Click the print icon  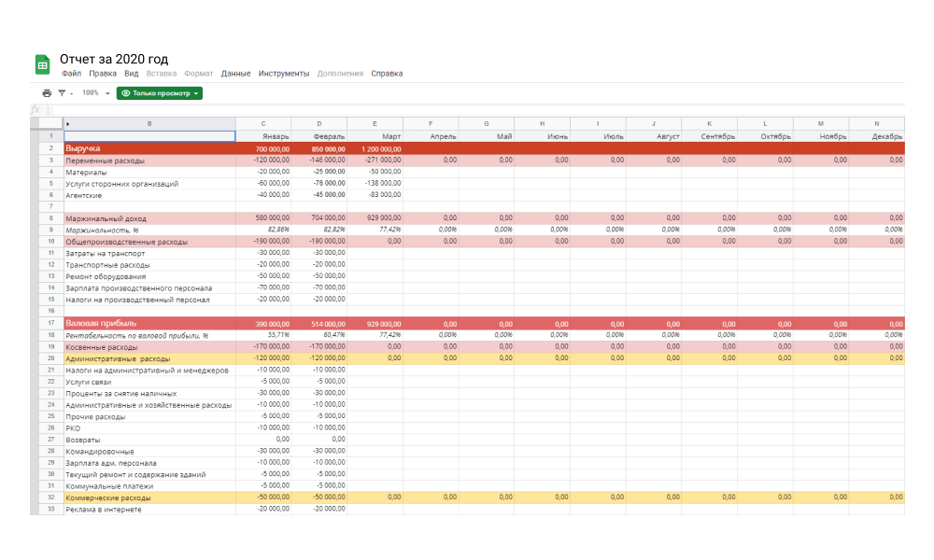pyautogui.click(x=47, y=92)
